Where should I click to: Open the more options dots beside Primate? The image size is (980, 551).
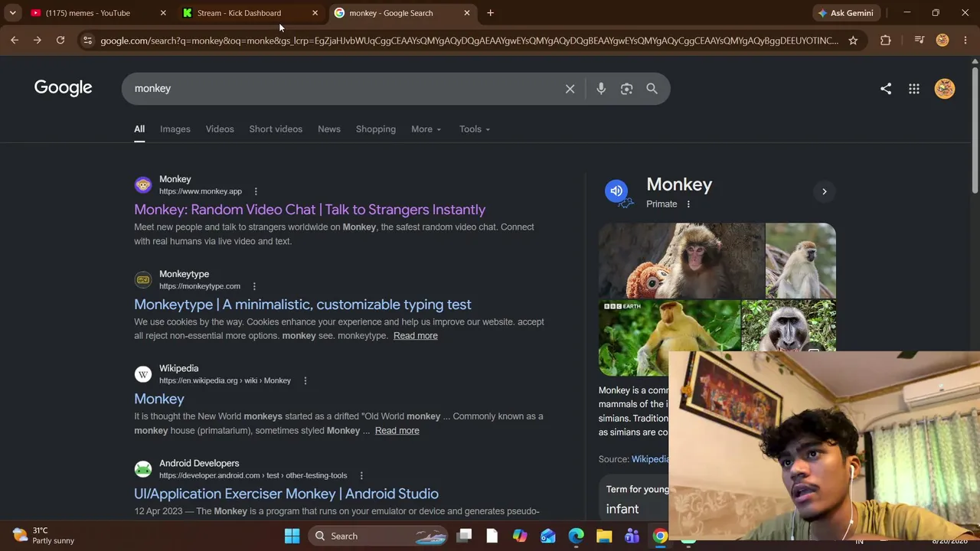[x=688, y=204]
